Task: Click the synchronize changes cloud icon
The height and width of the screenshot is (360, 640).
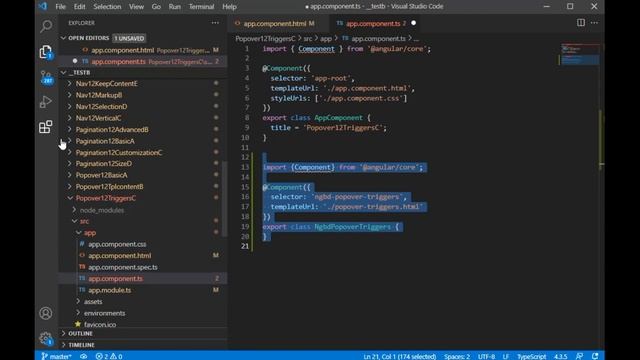Action: [x=84, y=356]
